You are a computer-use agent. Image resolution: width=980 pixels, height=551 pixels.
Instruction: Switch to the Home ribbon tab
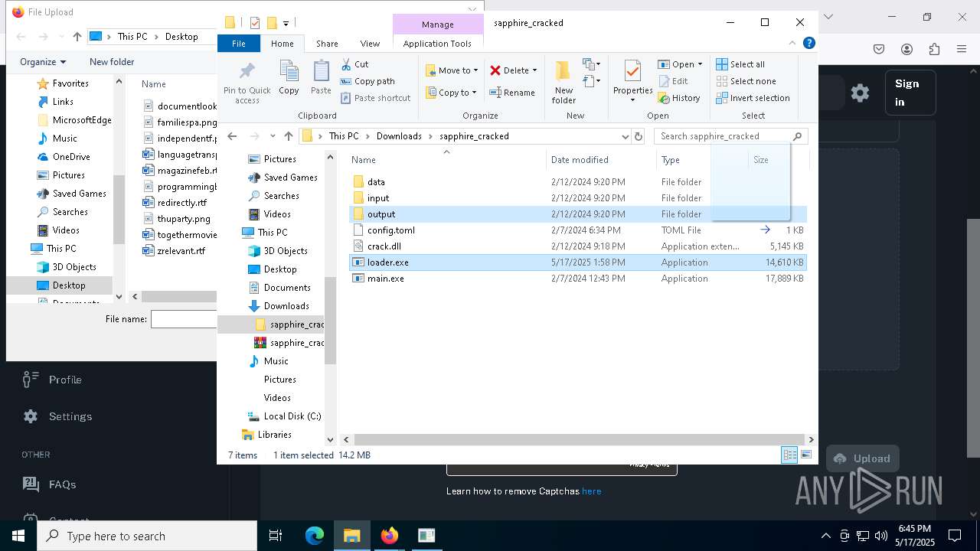283,44
